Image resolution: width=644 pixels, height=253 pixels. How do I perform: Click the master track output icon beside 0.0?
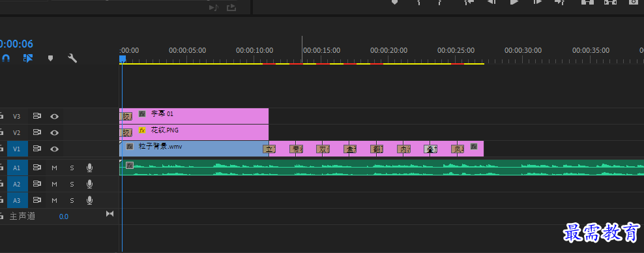(x=110, y=214)
